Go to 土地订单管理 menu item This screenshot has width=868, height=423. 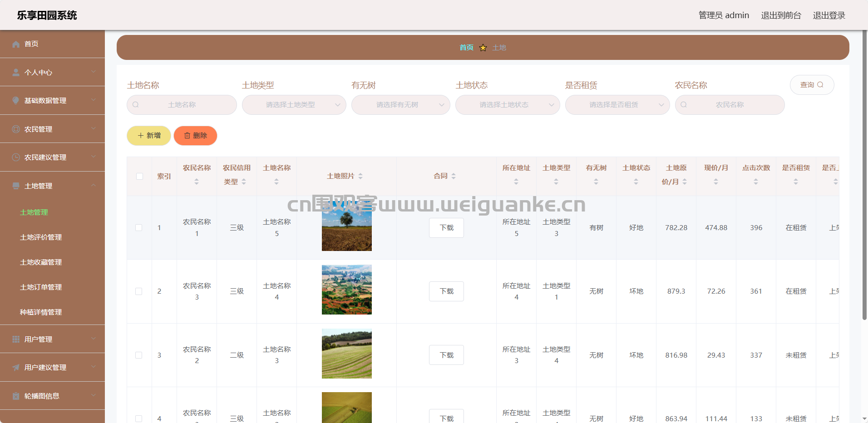[41, 287]
